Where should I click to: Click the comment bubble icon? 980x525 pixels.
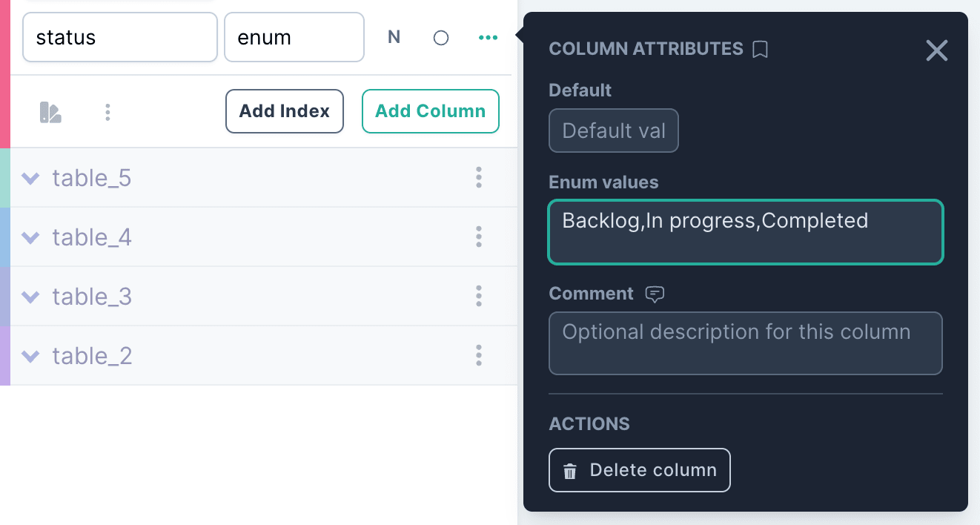pyautogui.click(x=655, y=294)
